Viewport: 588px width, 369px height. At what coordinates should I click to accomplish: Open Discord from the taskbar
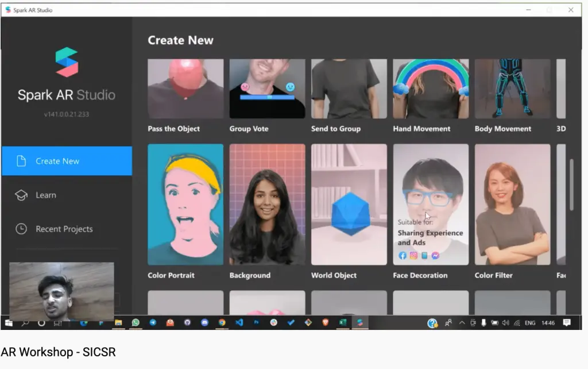pyautogui.click(x=205, y=322)
